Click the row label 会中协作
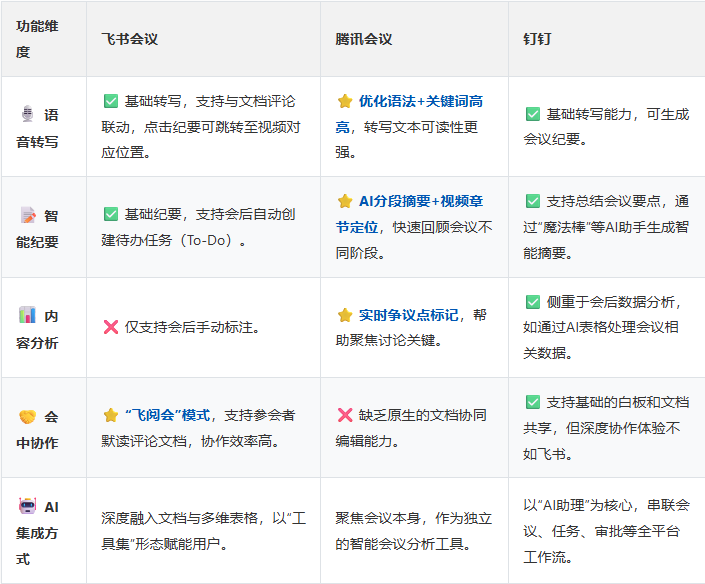Image resolution: width=705 pixels, height=584 pixels. [x=37, y=430]
